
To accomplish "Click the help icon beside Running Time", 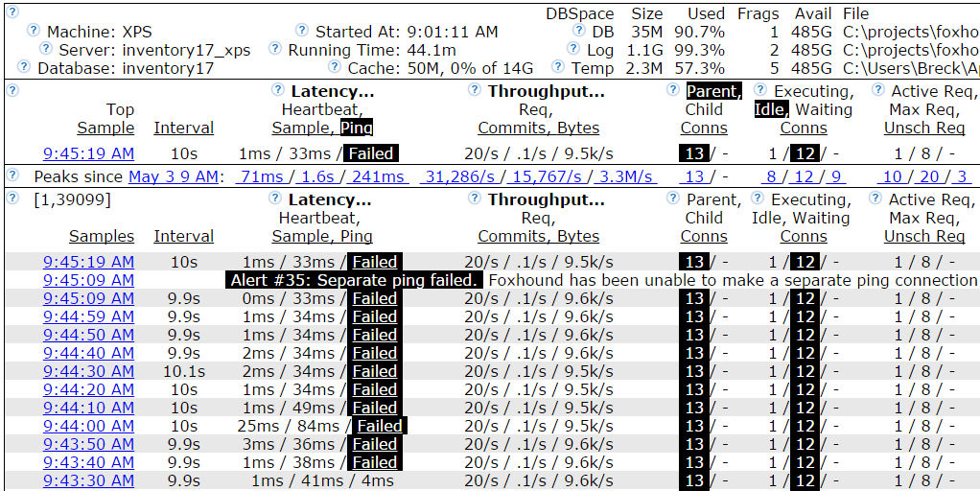I will point(275,49).
